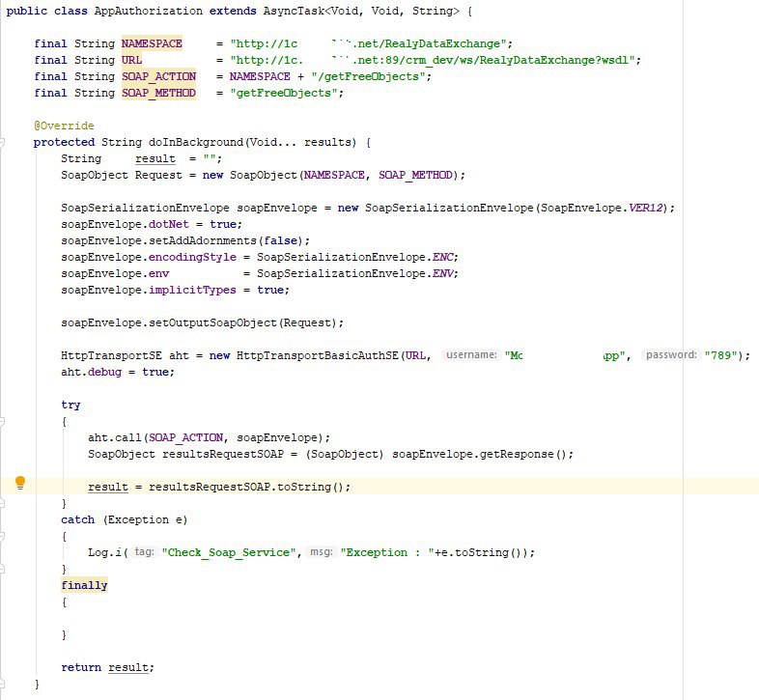Click the password: parameter hint
The width and height of the screenshot is (759, 700).
[x=671, y=355]
